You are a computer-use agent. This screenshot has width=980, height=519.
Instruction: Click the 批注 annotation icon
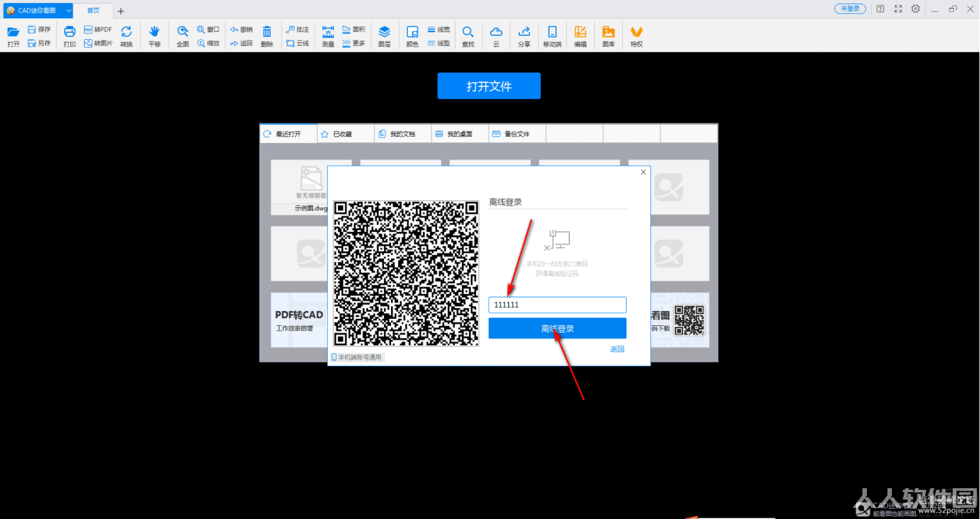297,29
